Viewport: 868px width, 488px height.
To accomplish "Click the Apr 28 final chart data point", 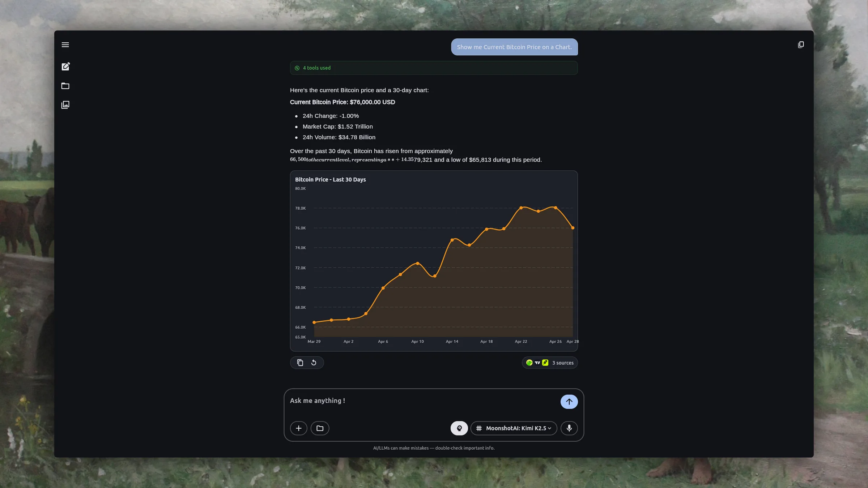I will coord(573,228).
